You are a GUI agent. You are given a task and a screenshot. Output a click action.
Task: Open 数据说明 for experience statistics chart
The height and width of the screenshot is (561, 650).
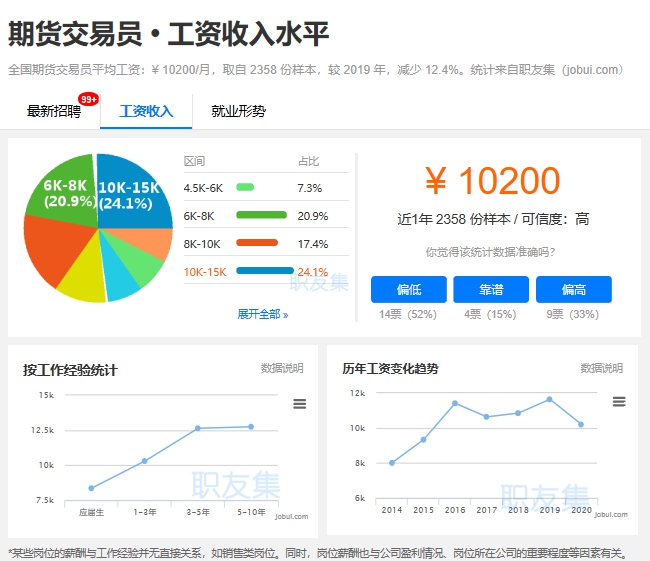tap(282, 368)
